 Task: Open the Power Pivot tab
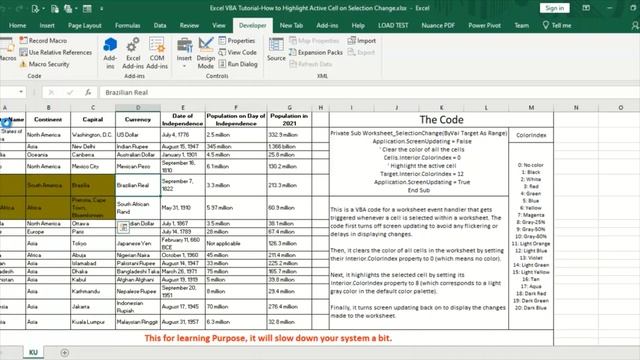[484, 25]
